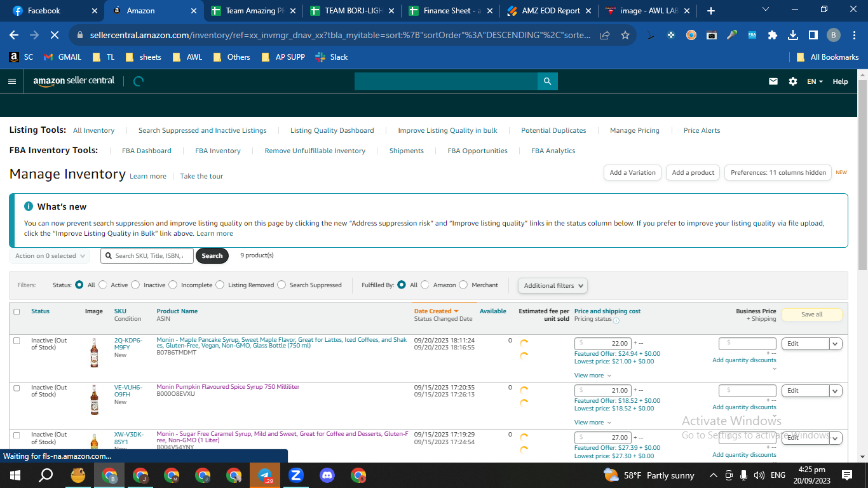Open the SC bookmark

pos(22,57)
